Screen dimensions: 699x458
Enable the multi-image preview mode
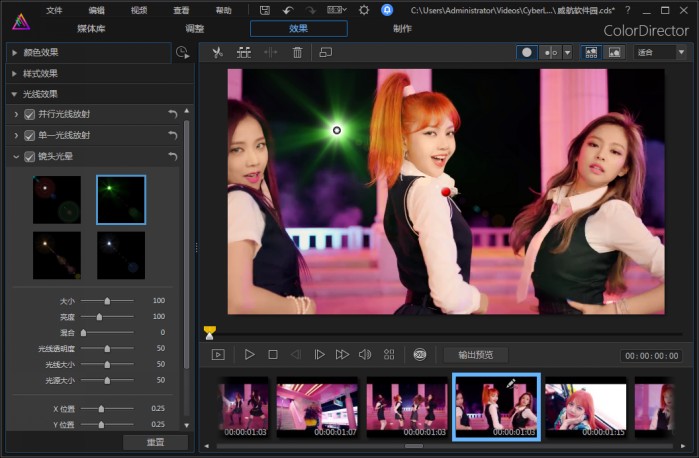pos(591,53)
